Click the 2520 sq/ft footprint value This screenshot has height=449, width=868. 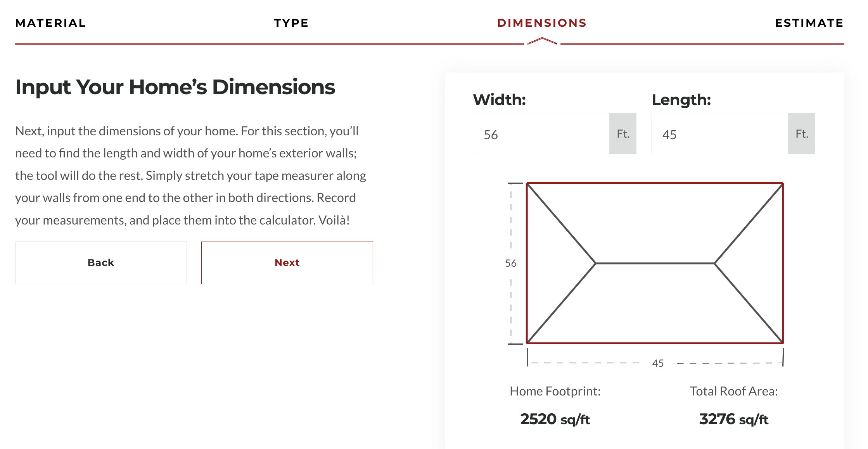click(555, 419)
